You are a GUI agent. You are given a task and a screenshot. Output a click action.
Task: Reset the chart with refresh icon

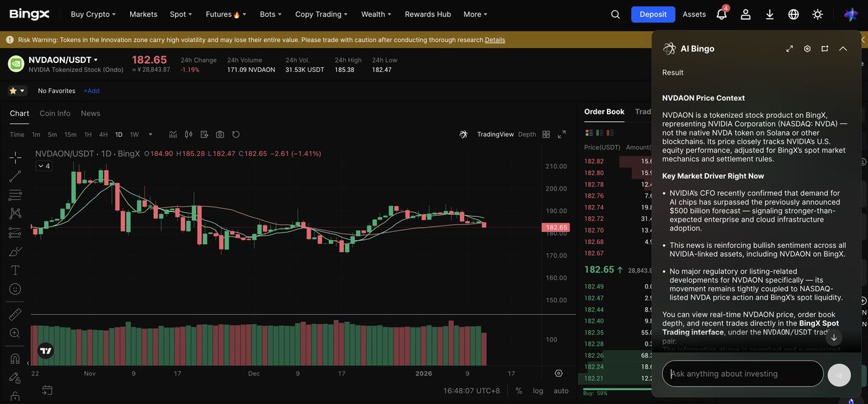pos(235,134)
